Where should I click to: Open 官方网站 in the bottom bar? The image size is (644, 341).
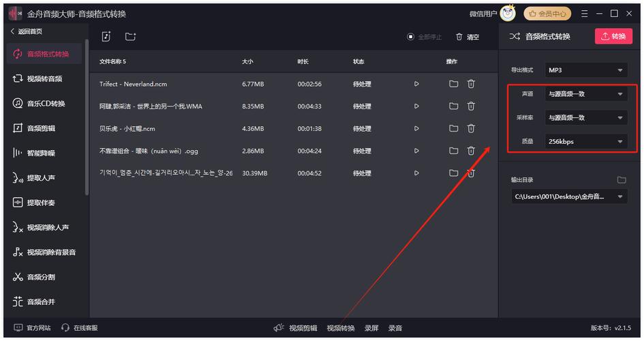(33, 328)
